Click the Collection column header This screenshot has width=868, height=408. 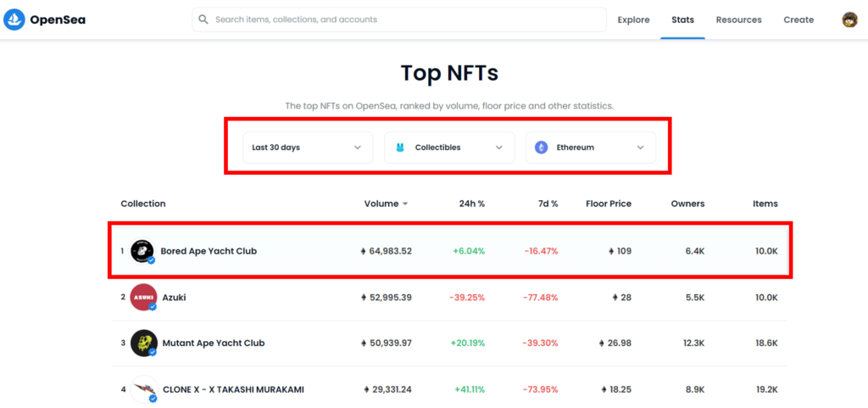coord(142,204)
